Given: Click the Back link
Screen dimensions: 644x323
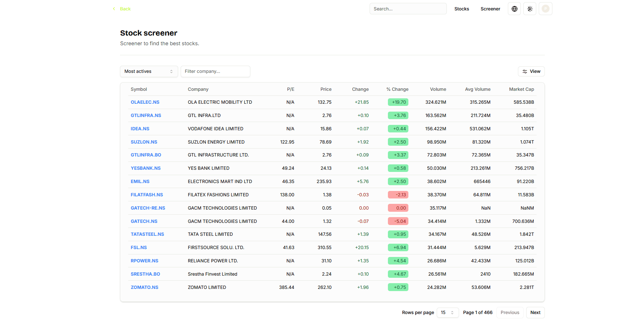Looking at the screenshot, I should coord(122,9).
